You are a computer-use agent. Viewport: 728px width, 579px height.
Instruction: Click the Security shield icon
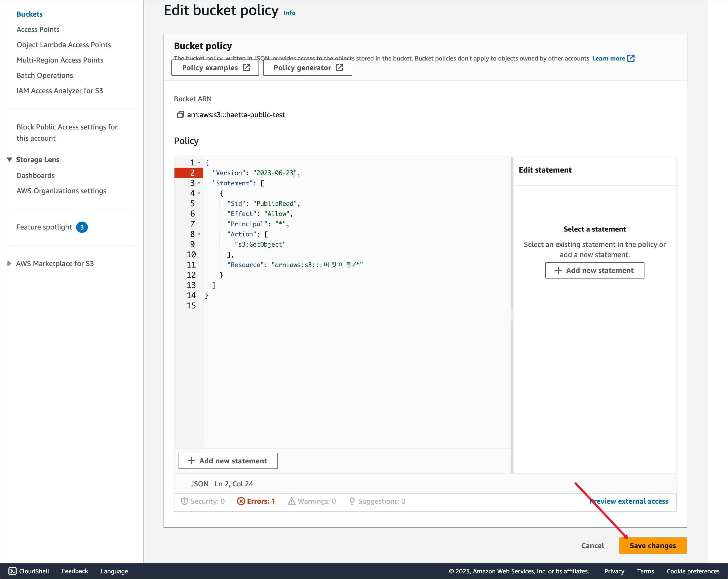coord(184,501)
